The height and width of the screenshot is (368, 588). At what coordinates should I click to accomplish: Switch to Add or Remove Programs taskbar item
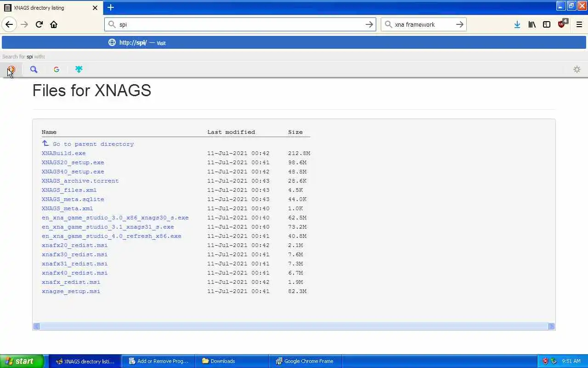(x=158, y=361)
